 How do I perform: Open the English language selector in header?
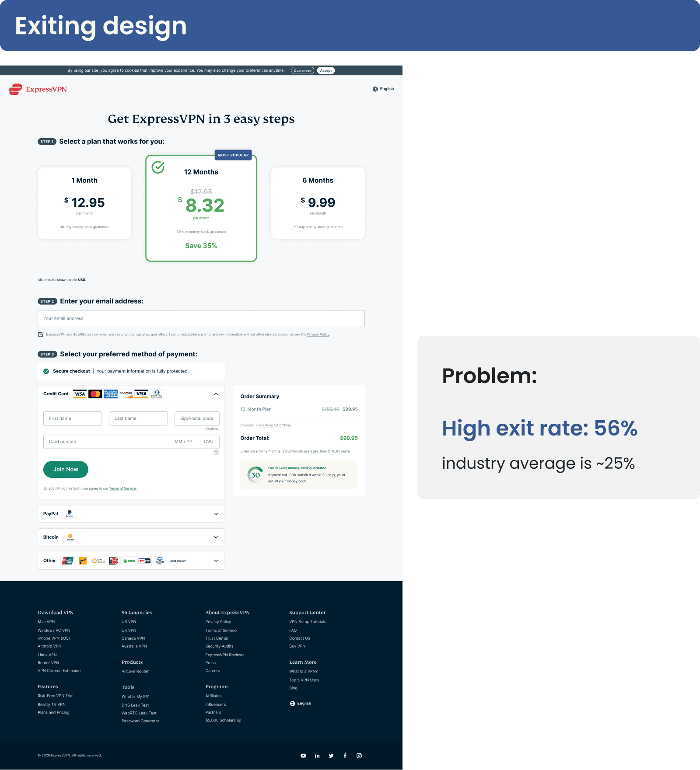coord(383,89)
